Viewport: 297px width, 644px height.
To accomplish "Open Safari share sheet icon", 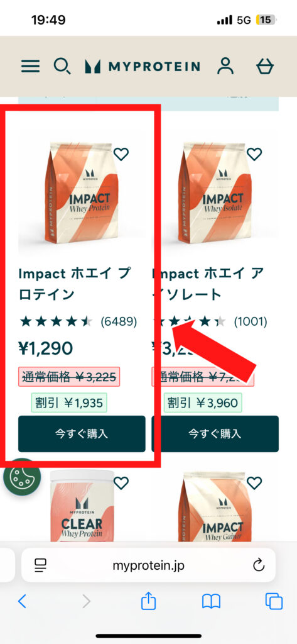I will point(148,602).
